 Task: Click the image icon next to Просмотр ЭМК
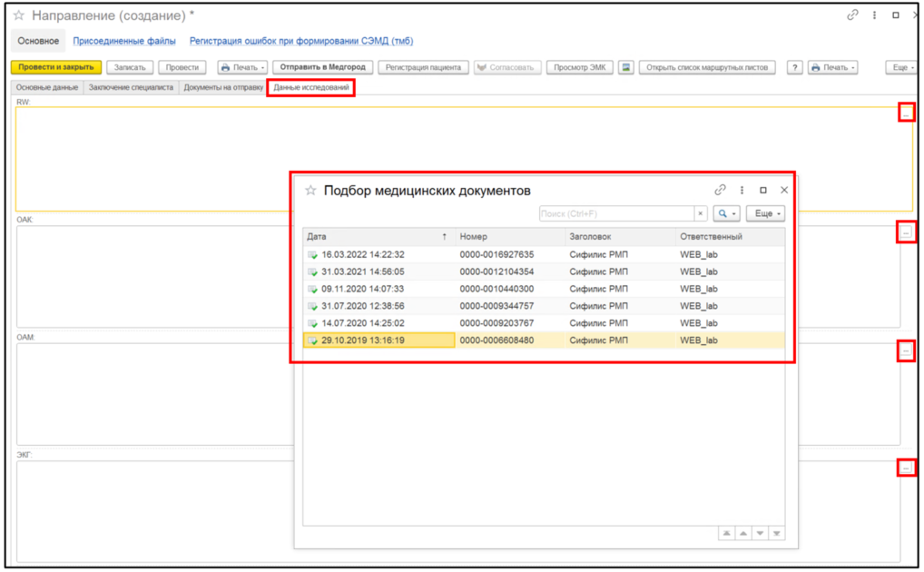pos(625,67)
